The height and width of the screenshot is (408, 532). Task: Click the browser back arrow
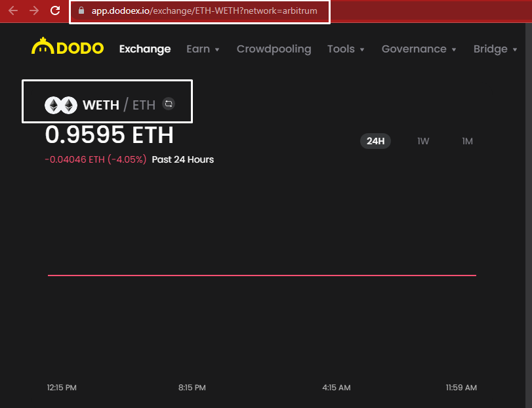point(13,11)
